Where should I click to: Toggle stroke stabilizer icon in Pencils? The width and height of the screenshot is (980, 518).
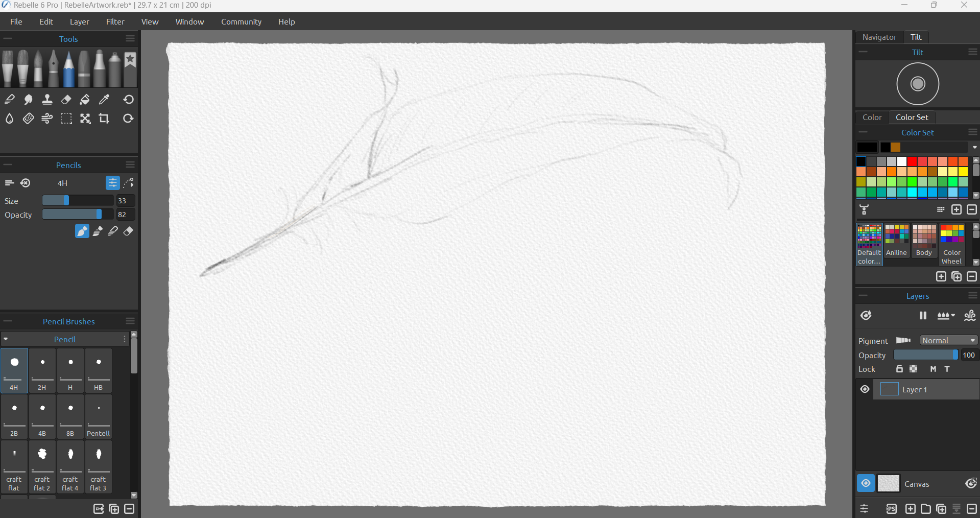pos(129,183)
